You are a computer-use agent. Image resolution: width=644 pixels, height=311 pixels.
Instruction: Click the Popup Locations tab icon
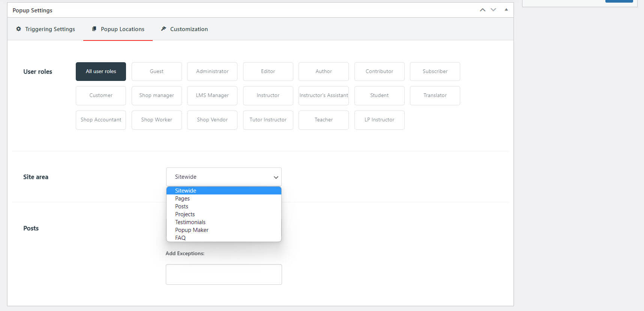coord(94,29)
